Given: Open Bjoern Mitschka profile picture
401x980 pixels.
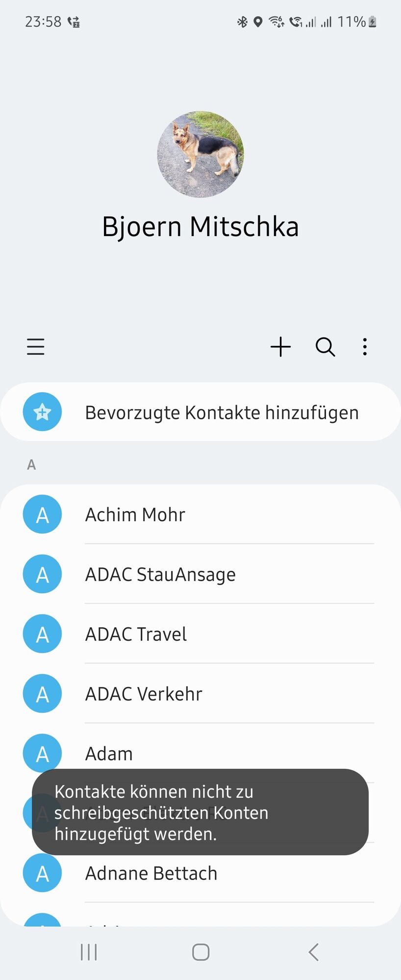Looking at the screenshot, I should click(x=200, y=154).
